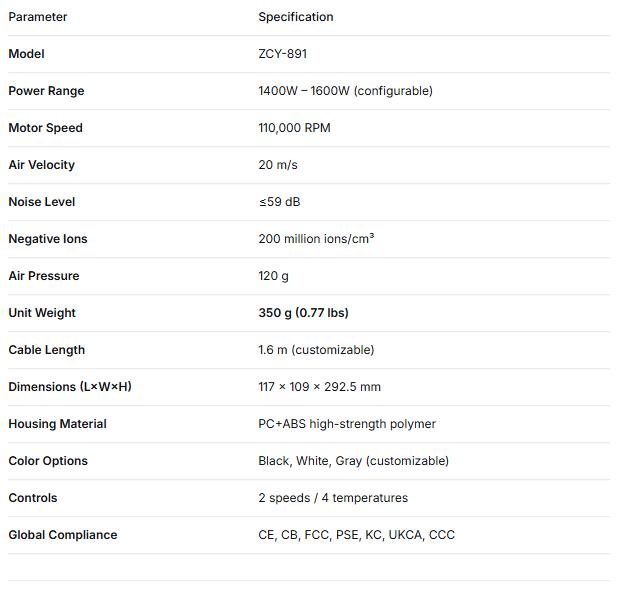Select the model value ZCY-891
Image resolution: width=621 pixels, height=593 pixels.
282,54
